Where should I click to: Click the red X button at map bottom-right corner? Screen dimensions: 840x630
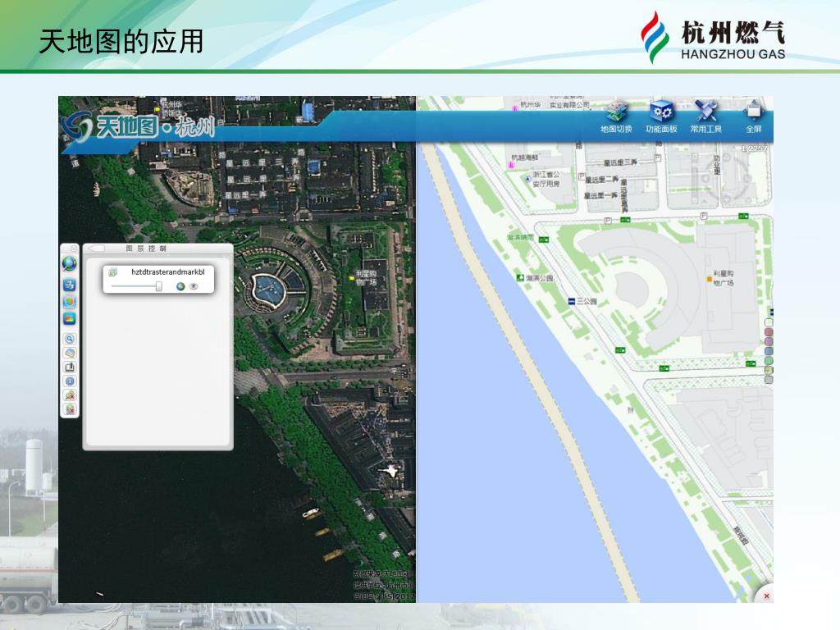point(767,596)
